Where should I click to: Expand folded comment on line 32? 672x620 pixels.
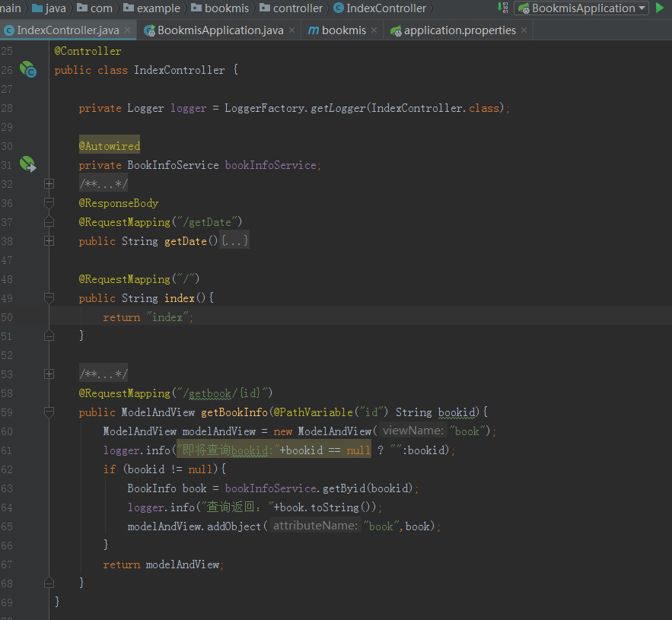tap(49, 184)
